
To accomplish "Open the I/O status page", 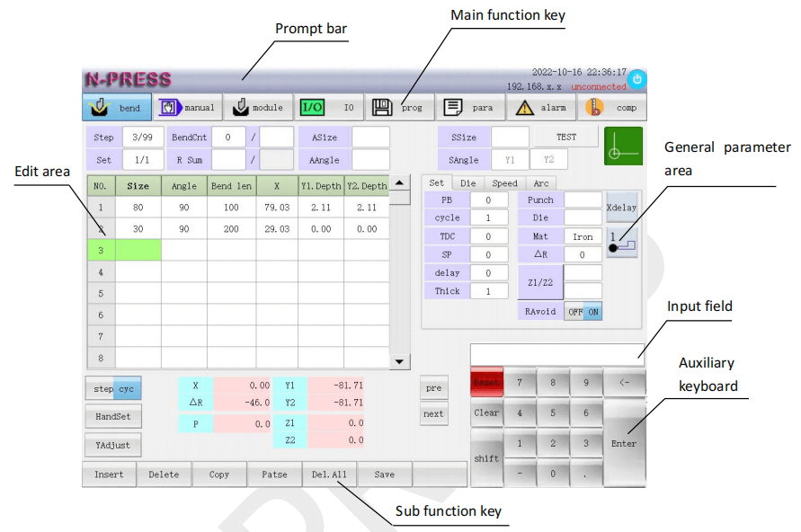I will point(328,108).
